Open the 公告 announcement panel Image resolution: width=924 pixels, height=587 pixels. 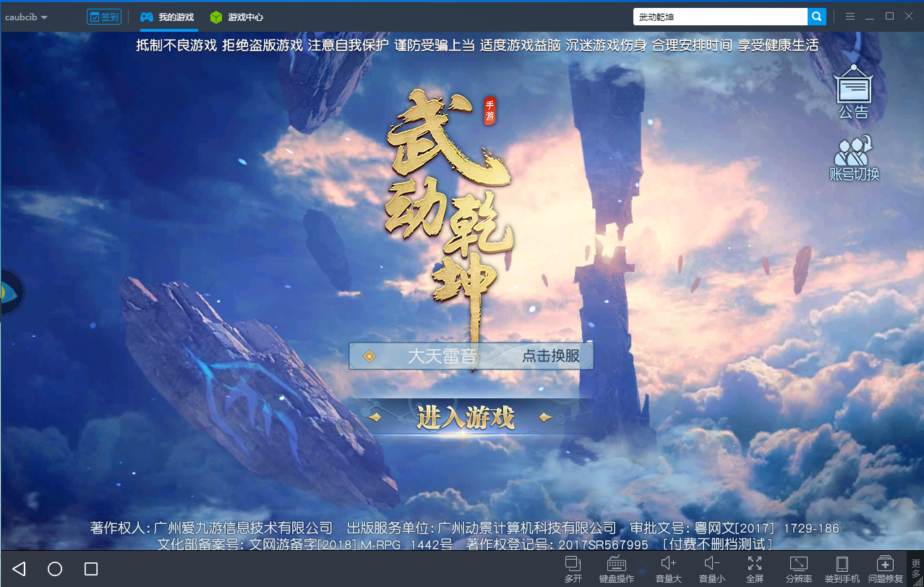pos(853,92)
